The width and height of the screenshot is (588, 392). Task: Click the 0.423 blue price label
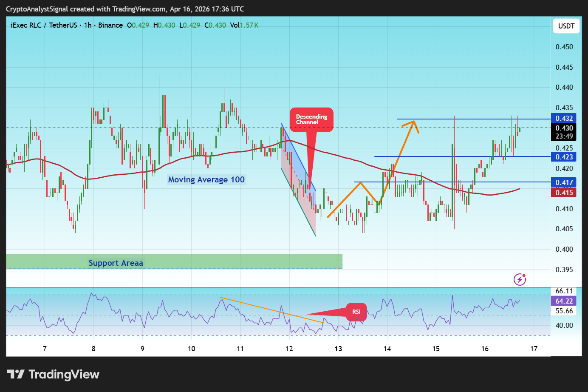coord(564,157)
